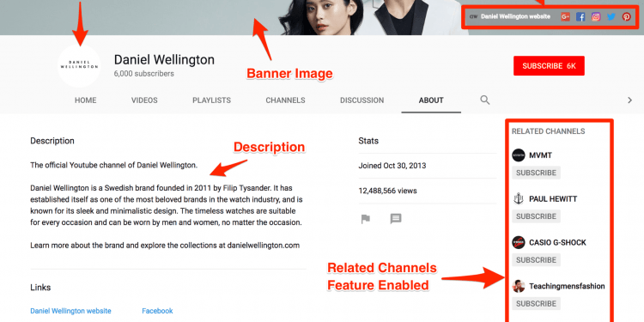The image size is (644, 322).
Task: Subscribe to the MVMT channel
Action: pyautogui.click(x=536, y=173)
